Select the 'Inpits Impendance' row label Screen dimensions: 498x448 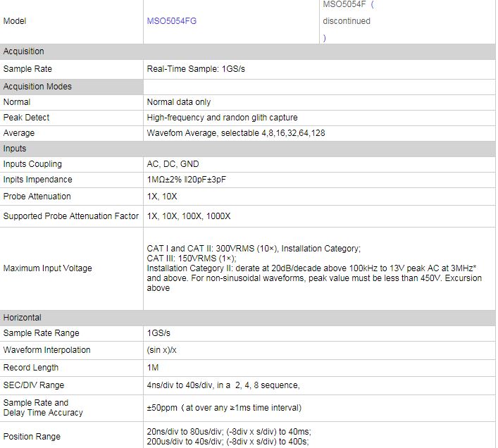click(38, 180)
